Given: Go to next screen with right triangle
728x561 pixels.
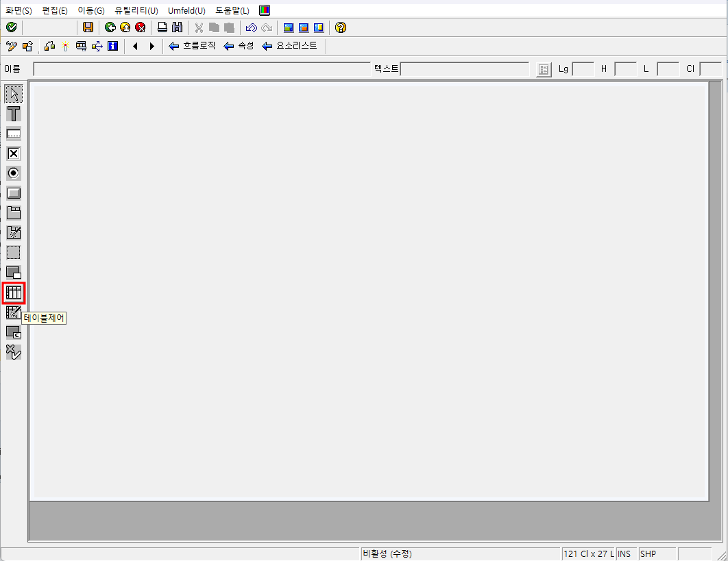Looking at the screenshot, I should pyautogui.click(x=151, y=46).
